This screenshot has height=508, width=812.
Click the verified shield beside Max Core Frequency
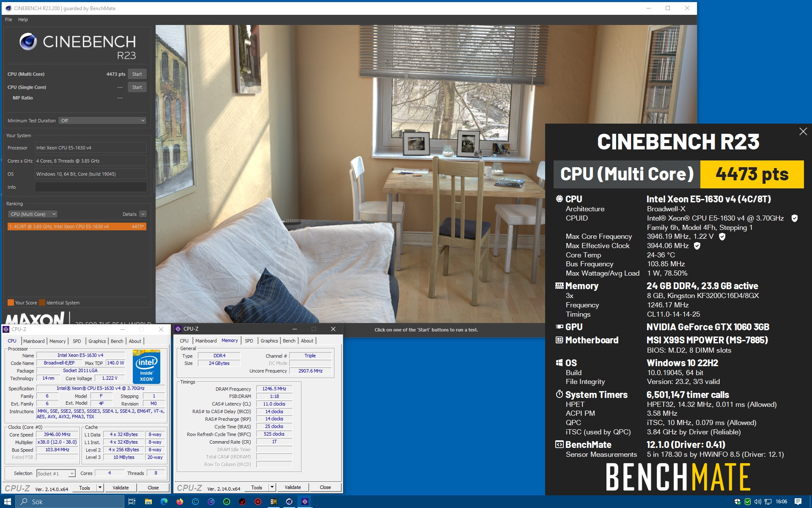click(722, 237)
